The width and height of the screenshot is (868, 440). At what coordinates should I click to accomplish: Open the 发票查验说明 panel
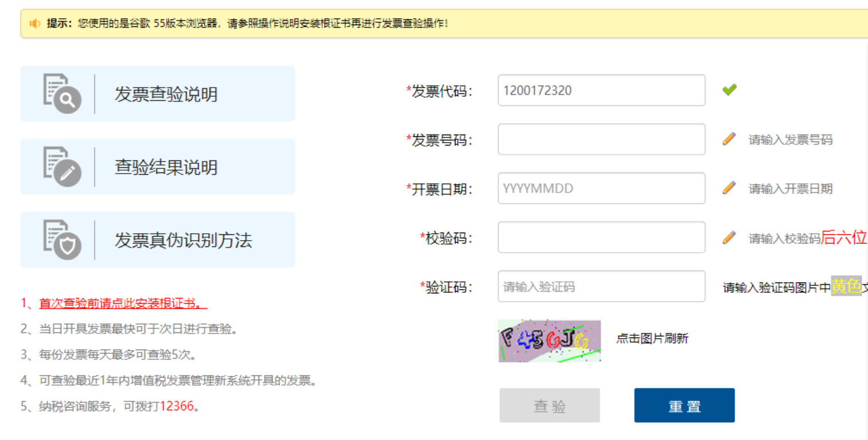[165, 94]
